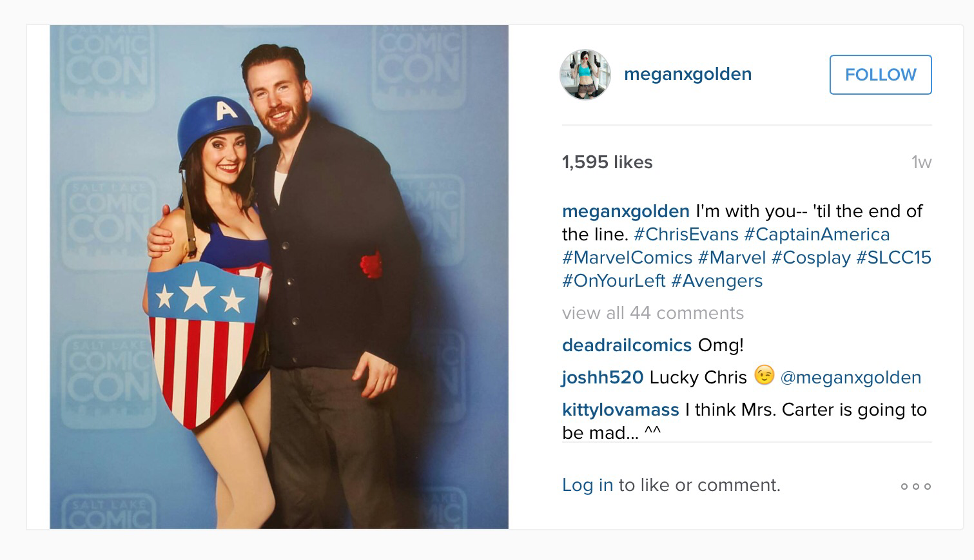974x560 pixels.
Task: Open the @meganxgolden mention in the comment
Action: (x=851, y=378)
